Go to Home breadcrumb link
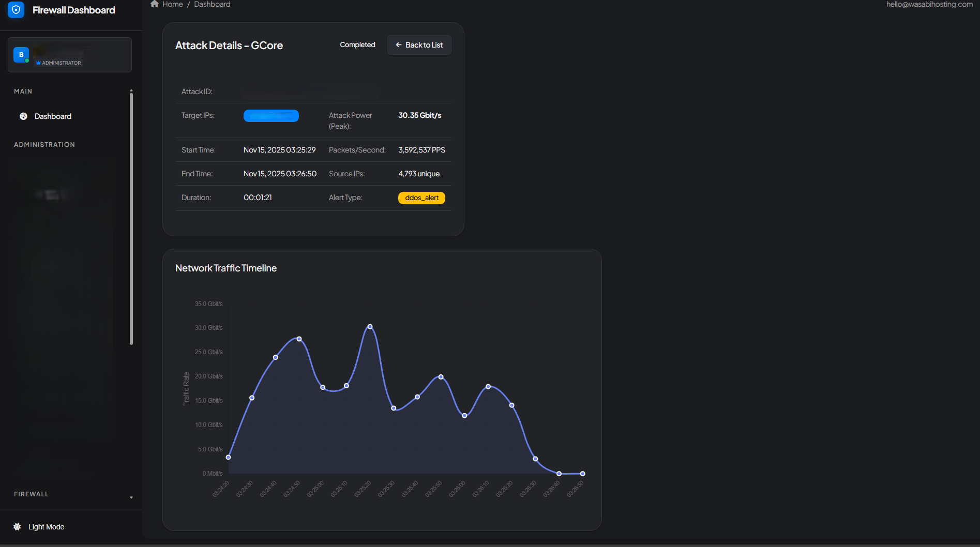Viewport: 980px width, 547px height. click(173, 4)
